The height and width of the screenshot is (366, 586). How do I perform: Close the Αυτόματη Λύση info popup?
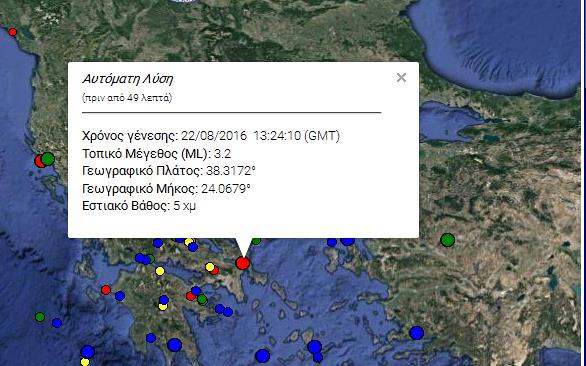(401, 78)
